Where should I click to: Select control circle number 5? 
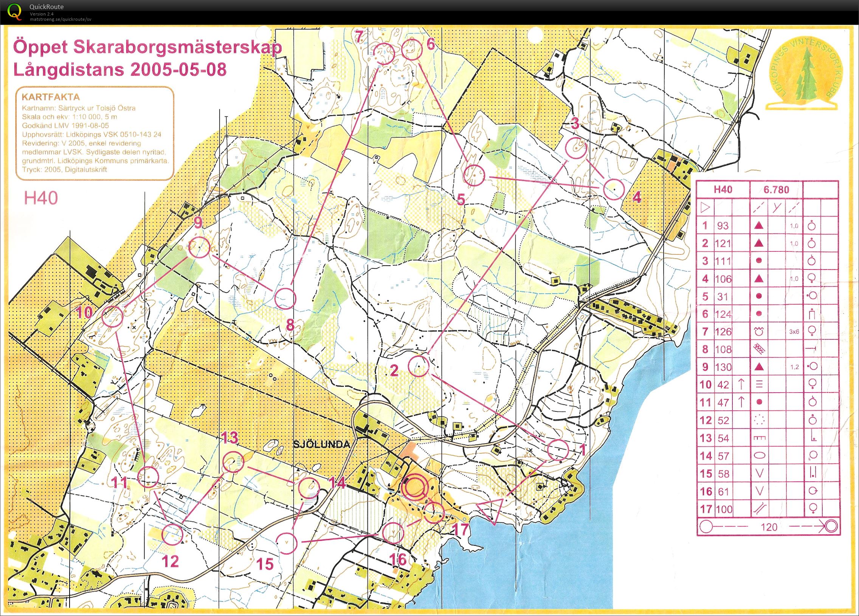click(x=474, y=175)
